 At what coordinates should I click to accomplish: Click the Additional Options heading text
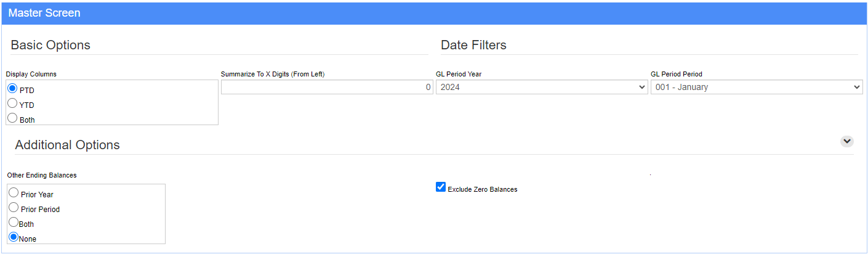(x=67, y=145)
